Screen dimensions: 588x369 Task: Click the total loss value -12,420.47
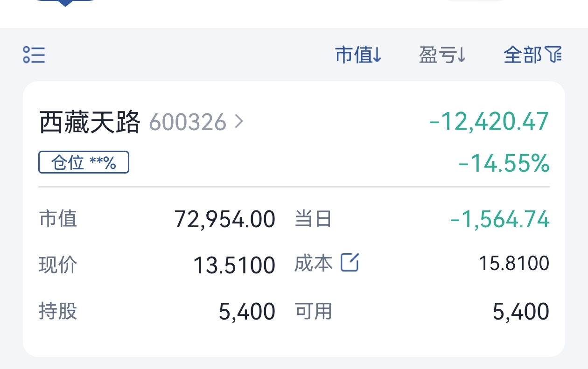(x=489, y=122)
